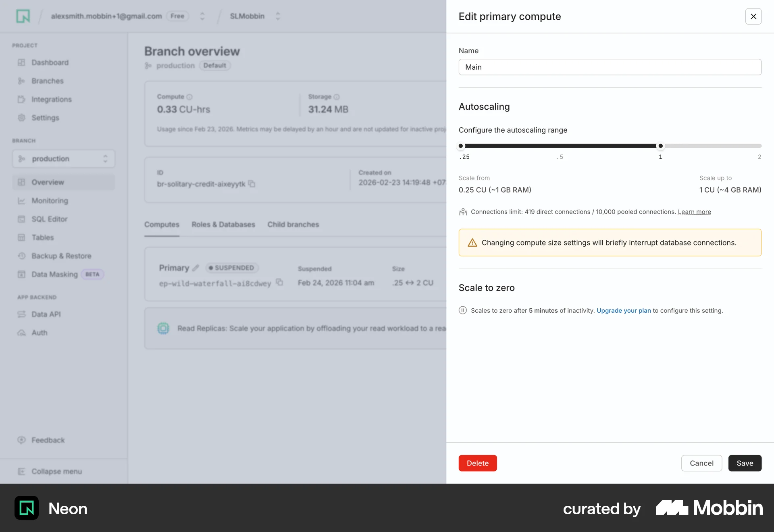The width and height of the screenshot is (774, 532).
Task: Copy the branch ID br-solitary-credit-aixeyytk
Action: point(252,184)
